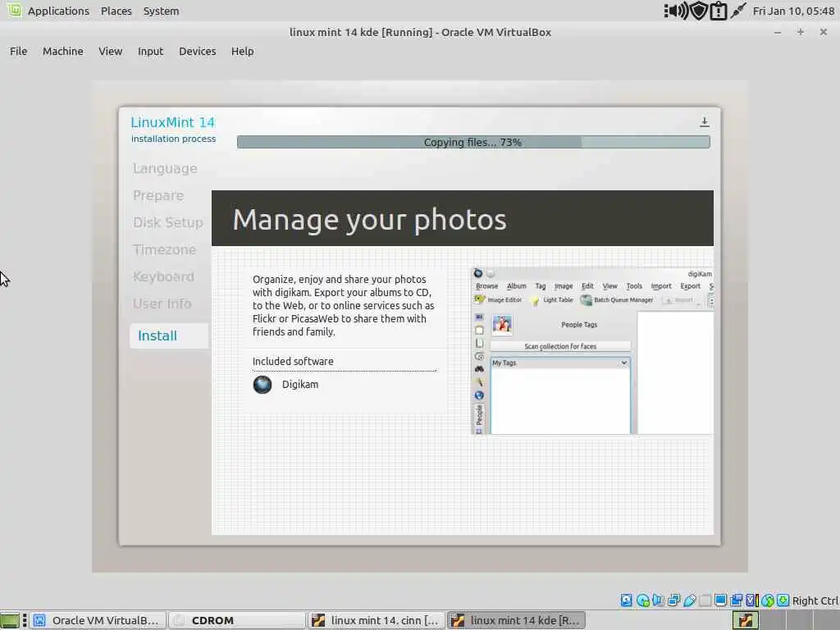Click the Right Ctrl host key label
Screen dimensions: 840x630
click(815, 600)
